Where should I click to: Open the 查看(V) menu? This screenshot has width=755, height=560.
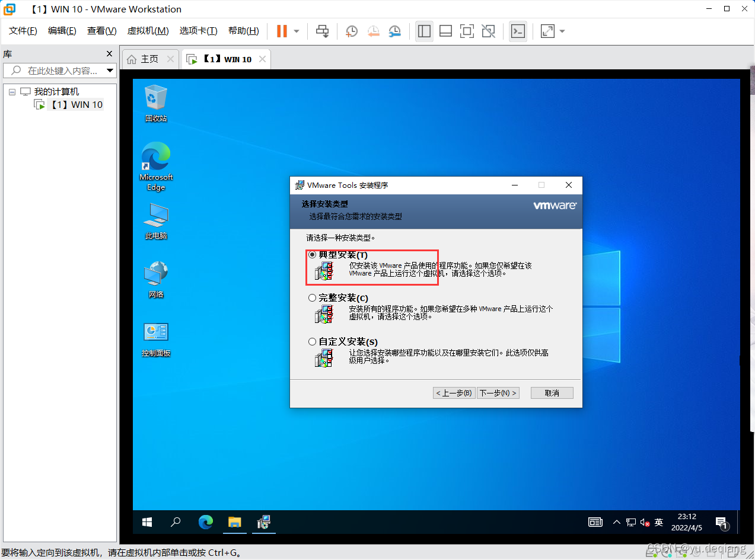point(101,31)
